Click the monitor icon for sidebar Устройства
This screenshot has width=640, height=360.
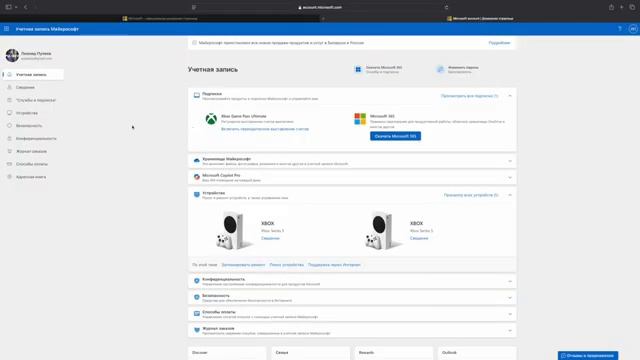click(x=9, y=113)
